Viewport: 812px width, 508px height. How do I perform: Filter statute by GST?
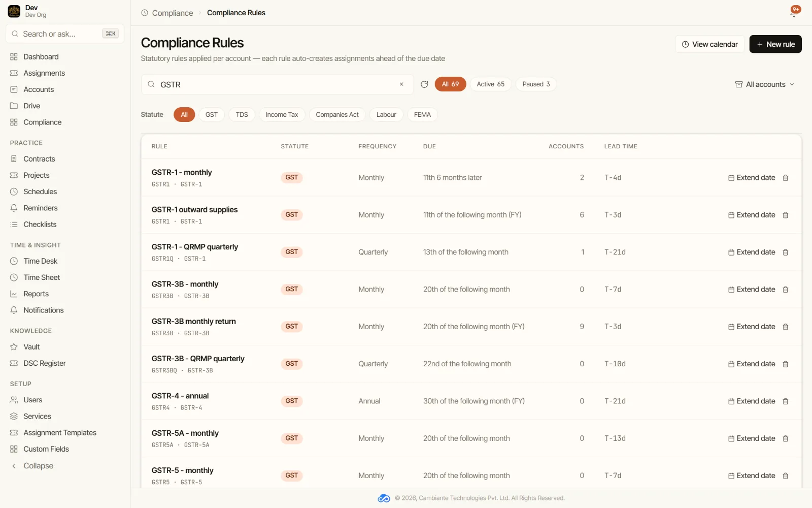tap(212, 115)
